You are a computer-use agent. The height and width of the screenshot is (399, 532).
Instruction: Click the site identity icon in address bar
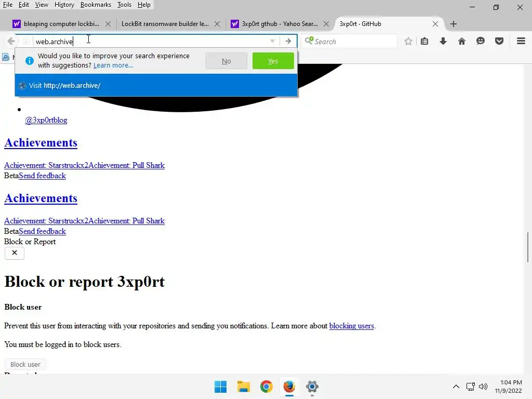(x=26, y=42)
